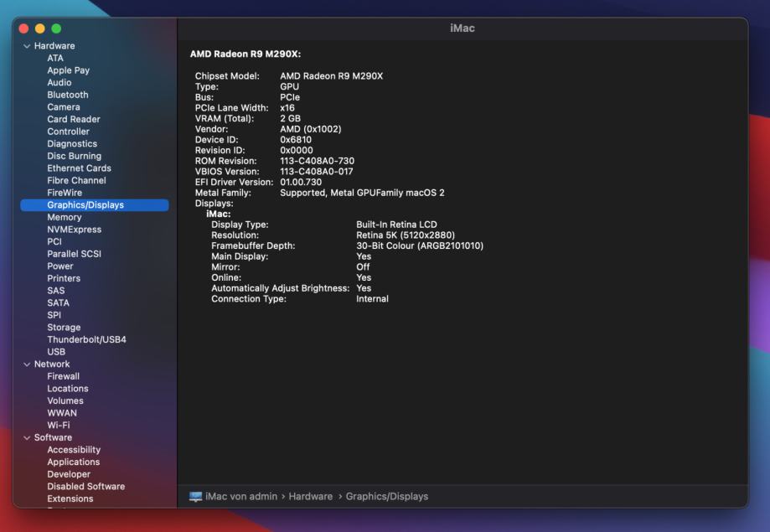Click the Network section label

[52, 364]
